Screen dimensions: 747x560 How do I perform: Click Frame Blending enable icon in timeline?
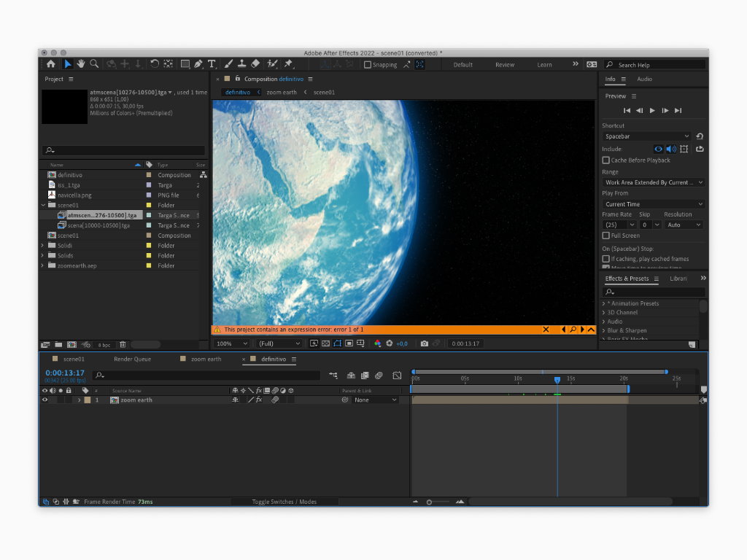point(365,376)
